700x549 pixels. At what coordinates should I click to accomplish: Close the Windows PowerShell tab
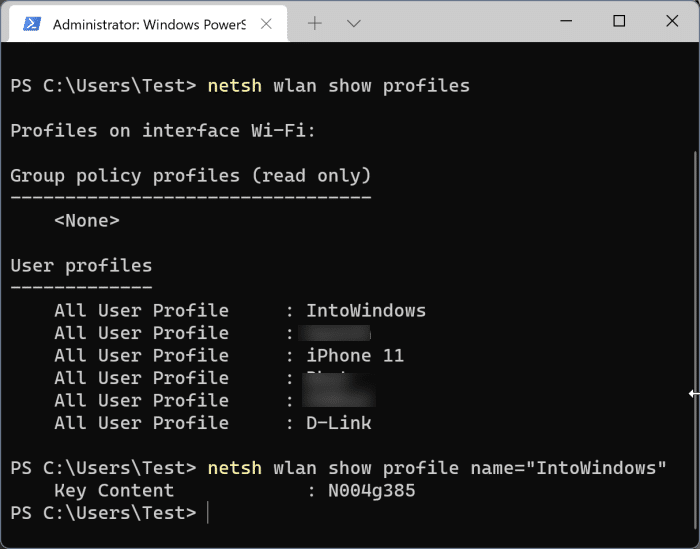pos(266,24)
